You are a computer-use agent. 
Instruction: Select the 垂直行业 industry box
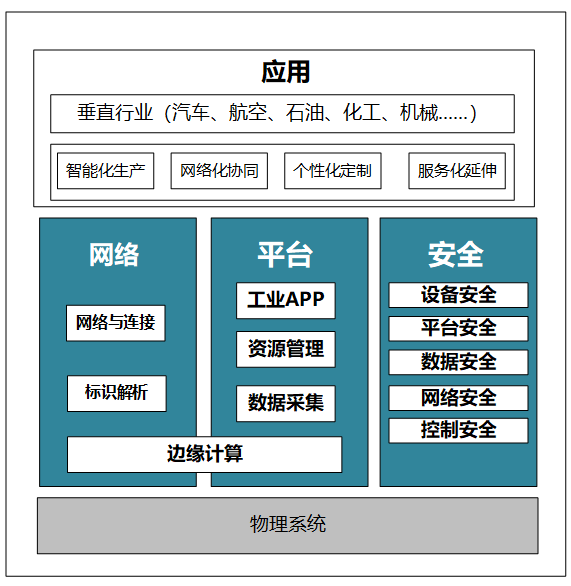tap(282, 114)
